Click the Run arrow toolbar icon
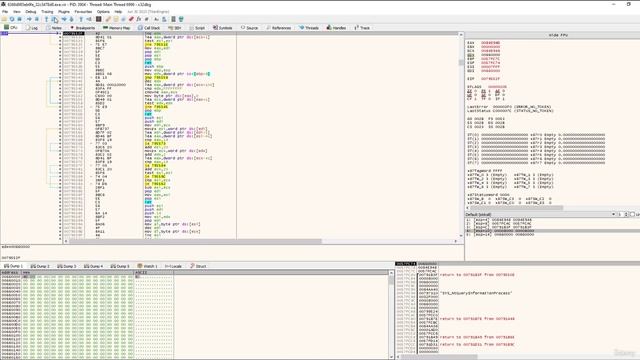 [29, 19]
